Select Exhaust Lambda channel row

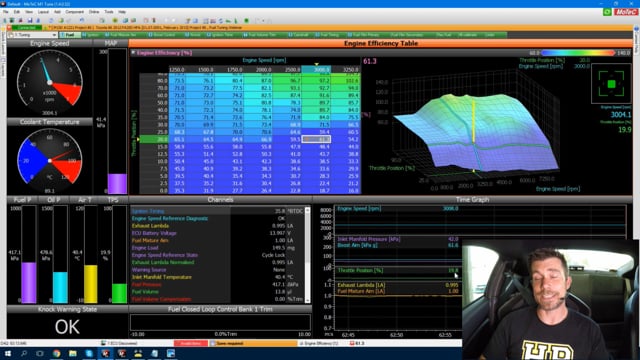(x=217, y=226)
